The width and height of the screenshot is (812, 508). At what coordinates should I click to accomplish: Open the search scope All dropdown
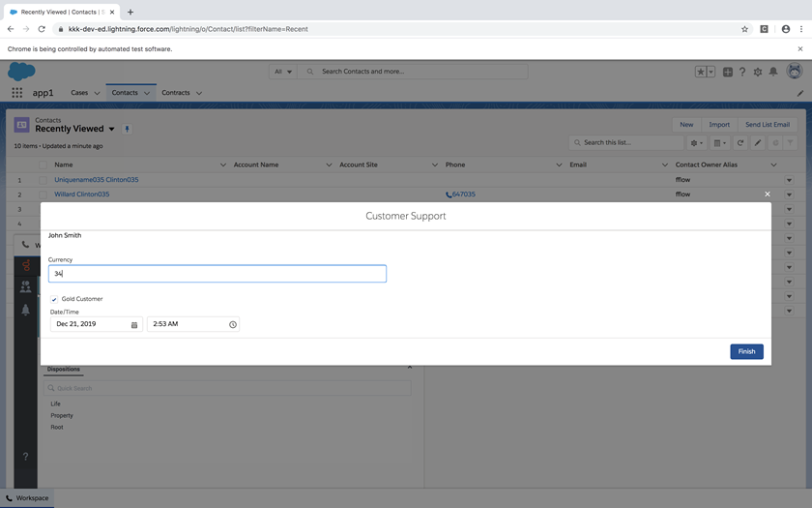tap(283, 72)
